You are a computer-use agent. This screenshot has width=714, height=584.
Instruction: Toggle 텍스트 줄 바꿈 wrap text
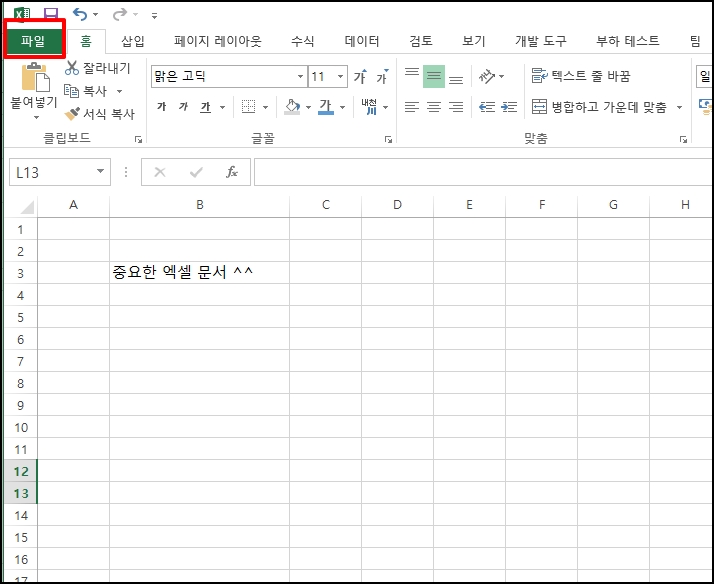581,76
